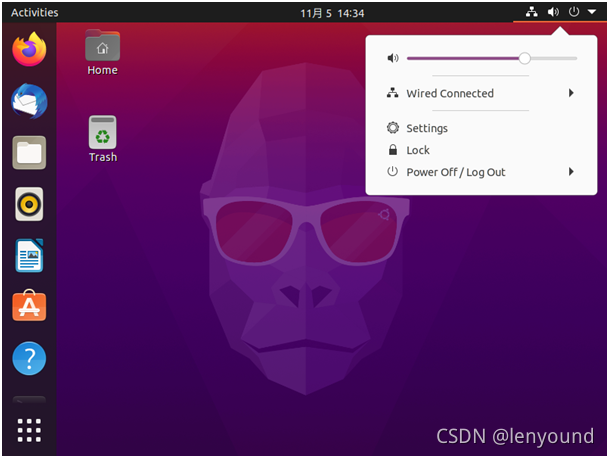This screenshot has width=609, height=458.
Task: Expand the Wired Connected submenu
Action: tap(481, 93)
